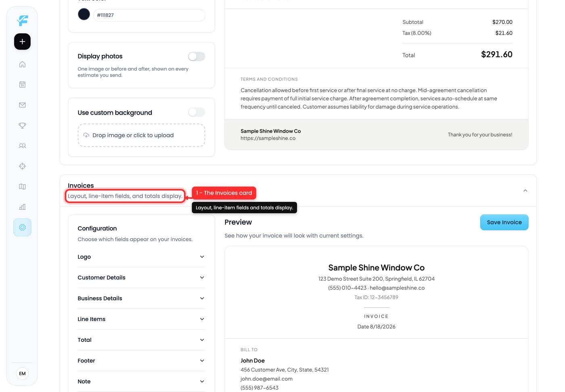Click the dark text color swatch

(84, 15)
